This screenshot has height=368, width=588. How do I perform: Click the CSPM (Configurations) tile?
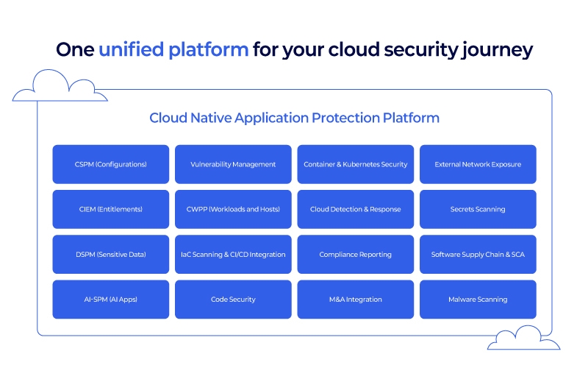(111, 164)
